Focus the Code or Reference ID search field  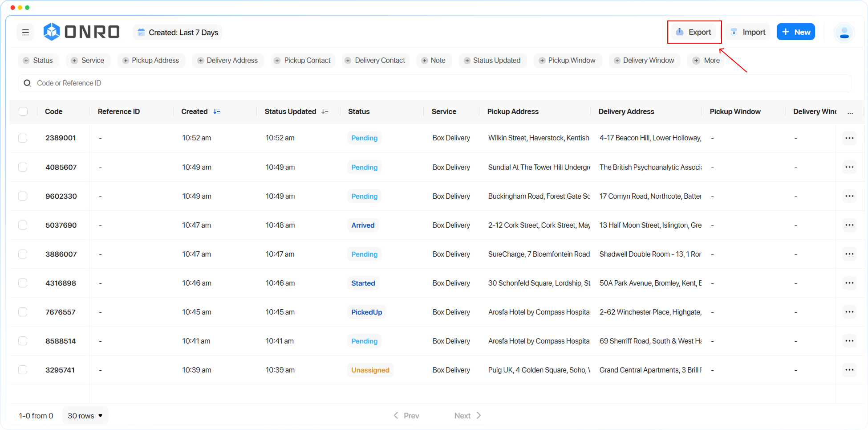[x=434, y=83]
